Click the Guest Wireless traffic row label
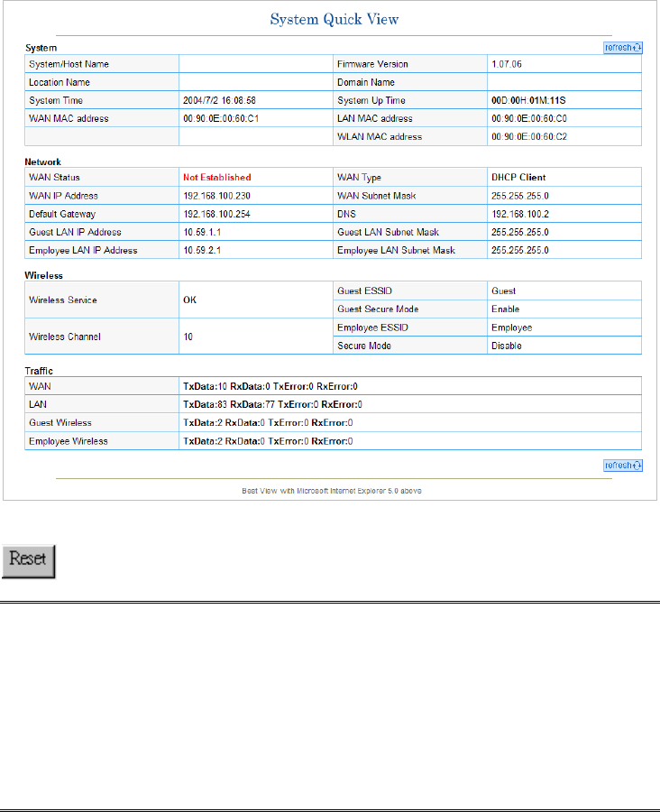This screenshot has height=812, width=660. pyautogui.click(x=60, y=422)
